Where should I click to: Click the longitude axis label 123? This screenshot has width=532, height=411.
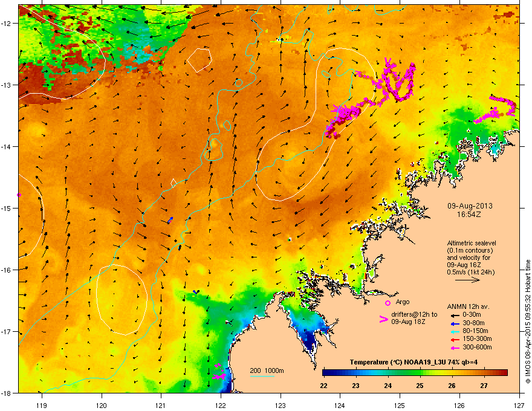coord(281,405)
